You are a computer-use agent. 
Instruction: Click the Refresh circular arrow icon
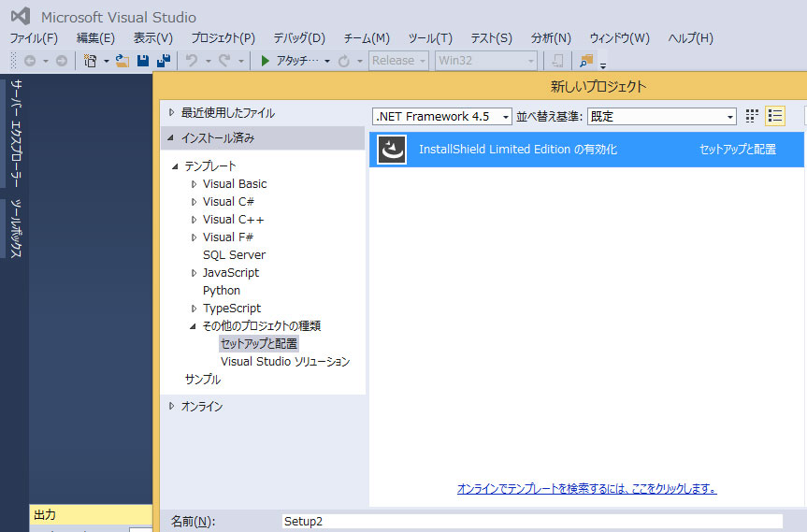tap(343, 61)
